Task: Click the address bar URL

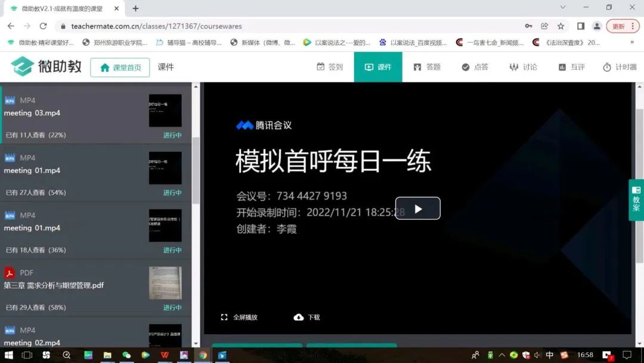Action: pos(156,26)
